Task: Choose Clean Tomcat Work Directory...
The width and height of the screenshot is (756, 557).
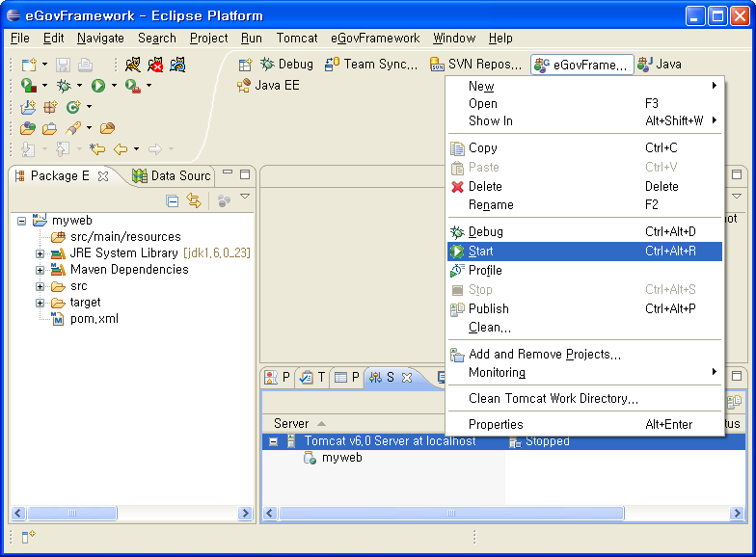Action: [584, 399]
